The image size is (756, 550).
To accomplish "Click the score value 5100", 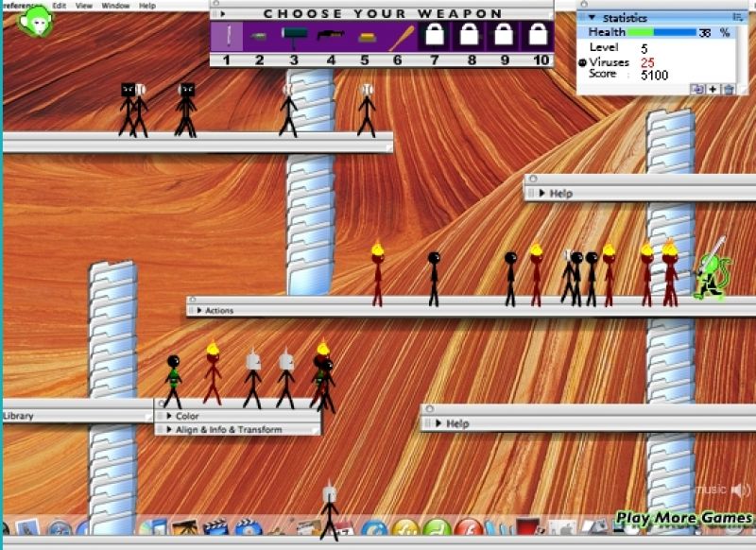I will tap(654, 76).
